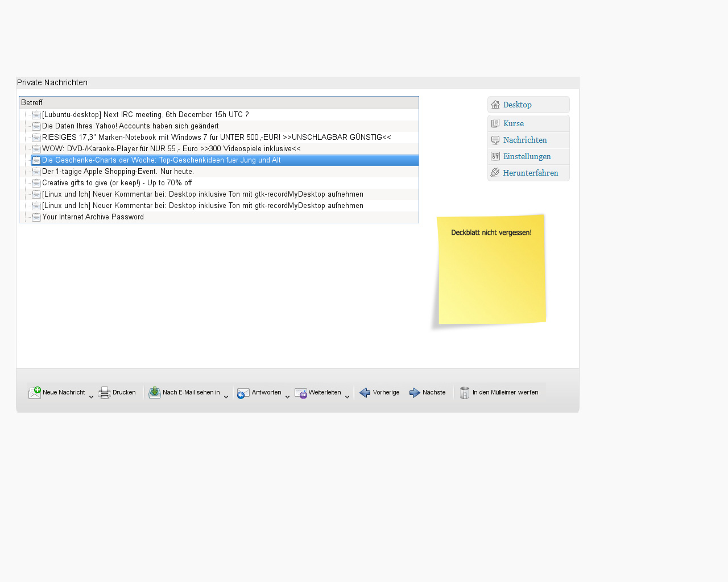Click the trash can icon to delete message

click(x=465, y=393)
